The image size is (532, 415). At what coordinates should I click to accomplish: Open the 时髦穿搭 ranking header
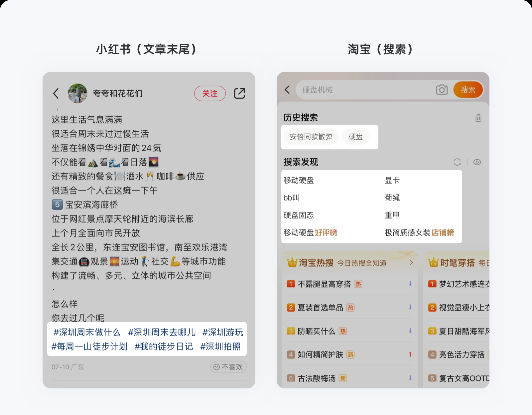(458, 263)
